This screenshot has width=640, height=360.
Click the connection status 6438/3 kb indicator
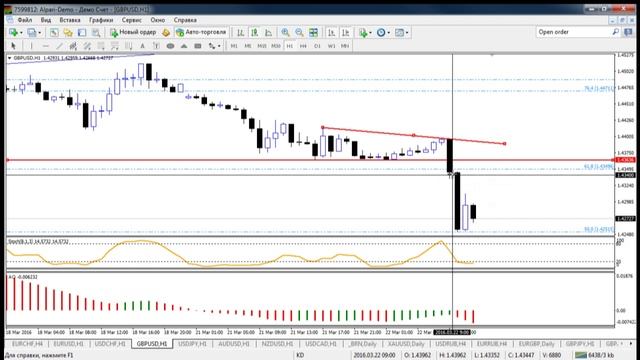[x=594, y=355]
